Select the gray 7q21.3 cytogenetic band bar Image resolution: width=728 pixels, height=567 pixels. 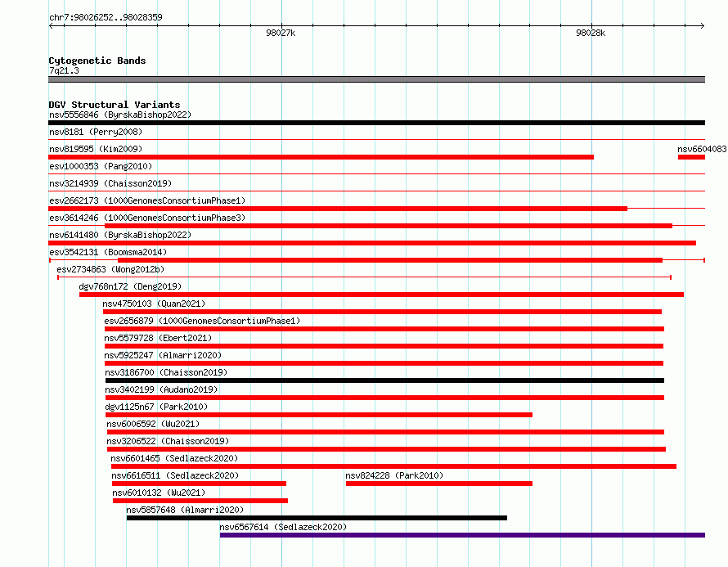click(376, 79)
